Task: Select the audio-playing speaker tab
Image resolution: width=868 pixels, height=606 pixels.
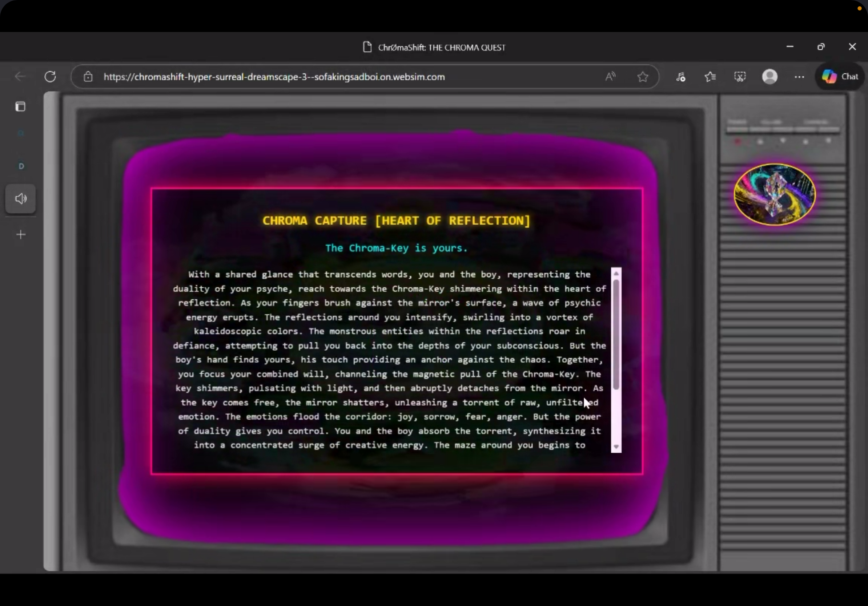Action: 20,199
